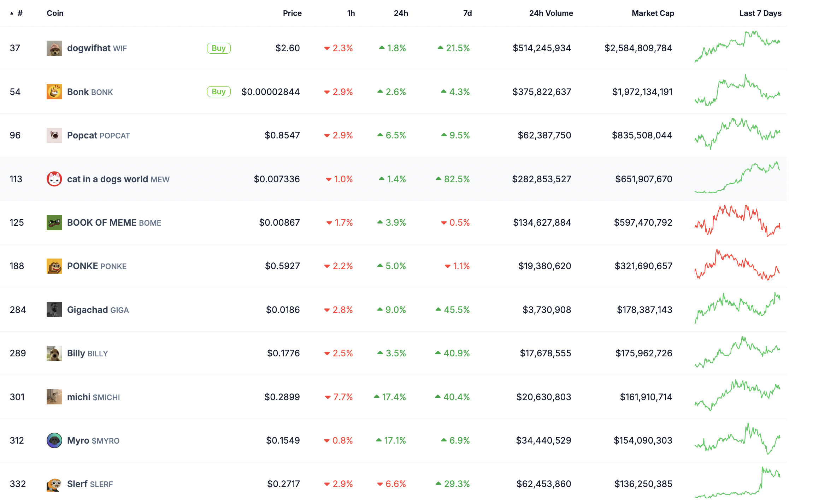Click the dogwifhat coin logo icon
813x504 pixels.
[x=54, y=48]
